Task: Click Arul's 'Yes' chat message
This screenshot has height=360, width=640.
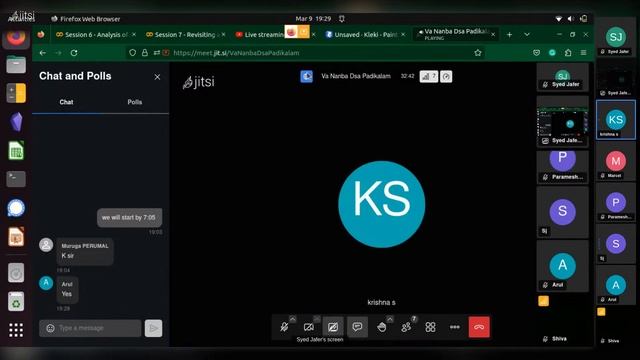Action: pos(67,289)
